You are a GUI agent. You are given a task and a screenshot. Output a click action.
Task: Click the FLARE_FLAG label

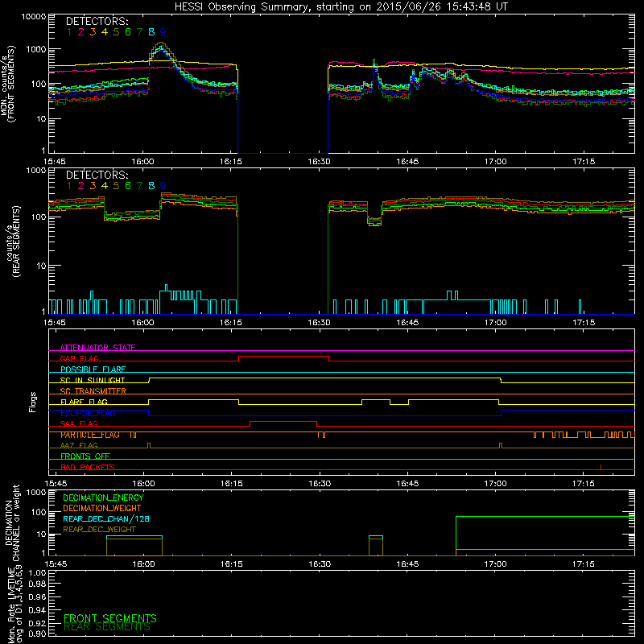point(84,402)
